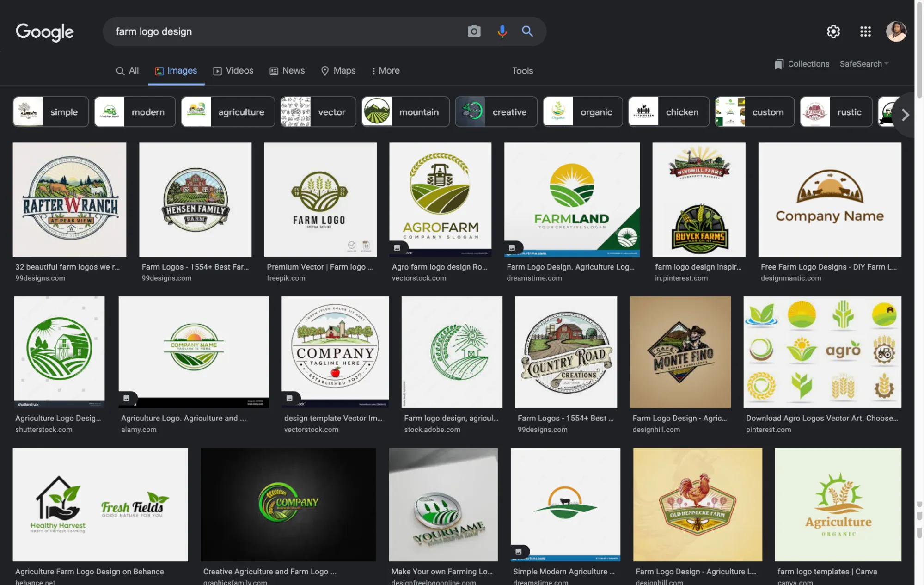Viewport: 924px width, 585px height.
Task: Switch to the Videos tab
Action: (233, 71)
